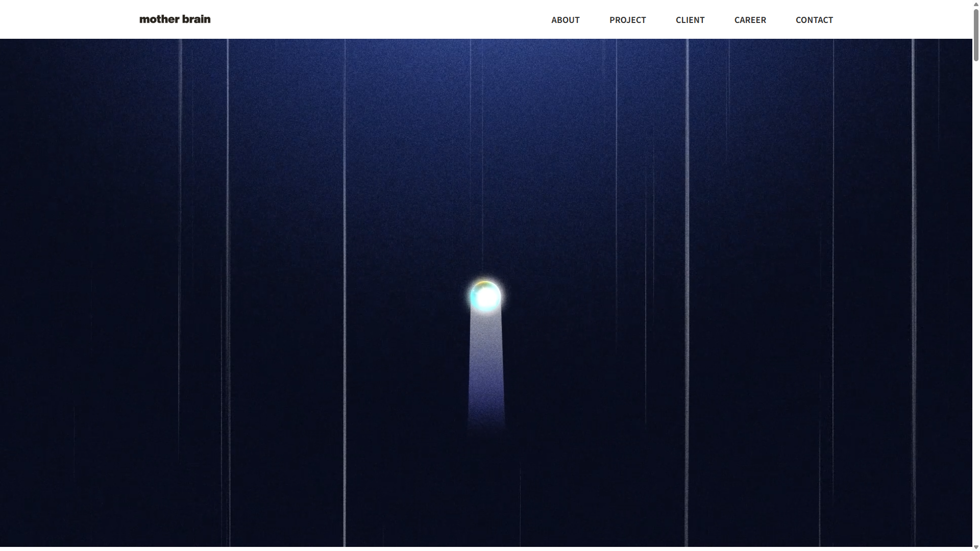980x551 pixels.
Task: Open the CAREER link
Action: (750, 20)
